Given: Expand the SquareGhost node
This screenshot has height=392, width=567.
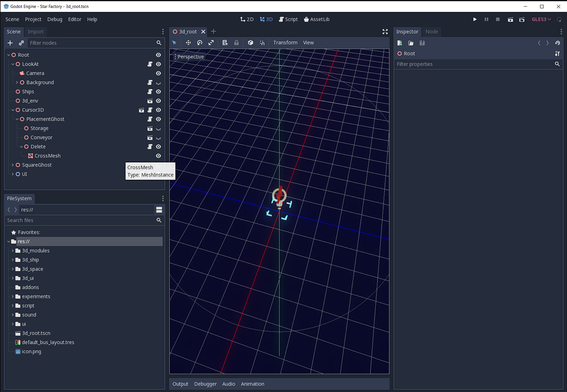Looking at the screenshot, I should [12, 165].
